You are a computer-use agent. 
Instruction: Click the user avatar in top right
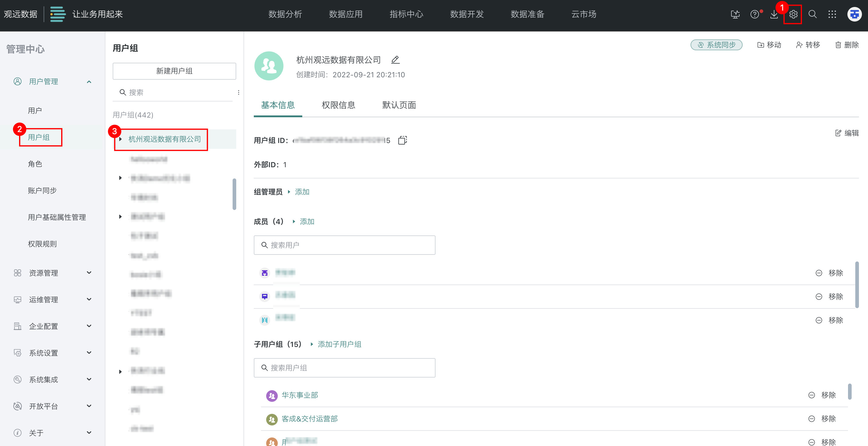click(854, 15)
